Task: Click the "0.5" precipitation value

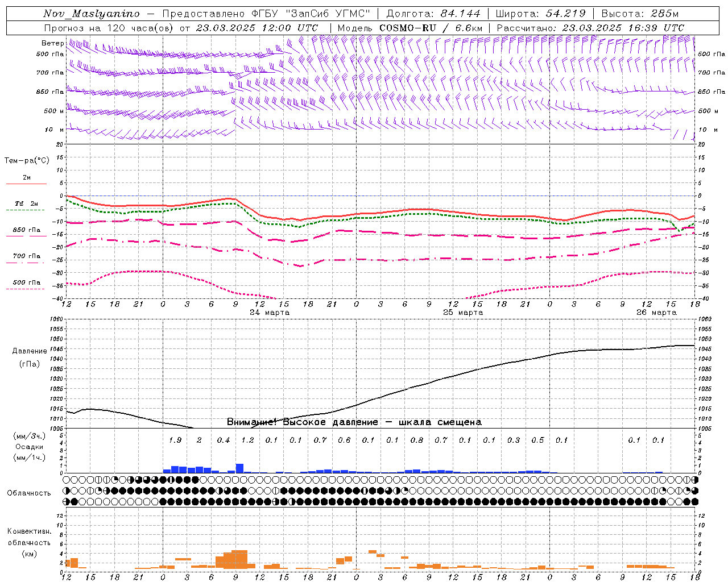Action: 537,440
